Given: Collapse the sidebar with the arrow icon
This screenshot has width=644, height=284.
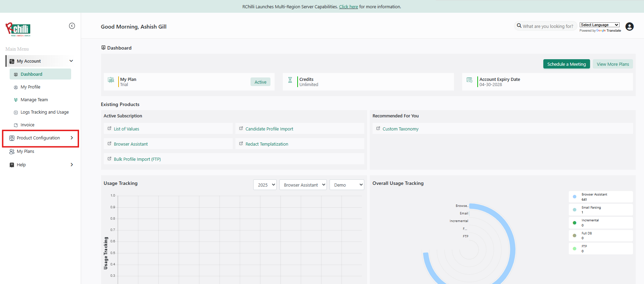Looking at the screenshot, I should (72, 26).
